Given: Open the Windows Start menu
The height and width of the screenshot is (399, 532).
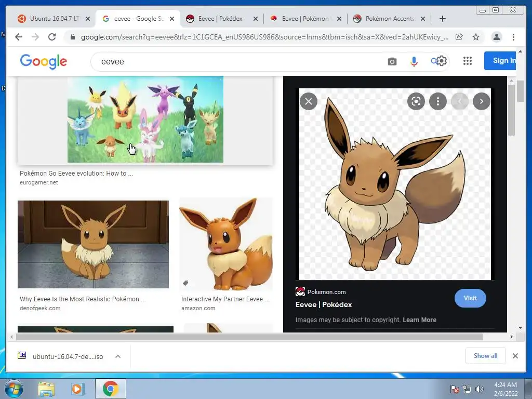Looking at the screenshot, I should [14, 389].
